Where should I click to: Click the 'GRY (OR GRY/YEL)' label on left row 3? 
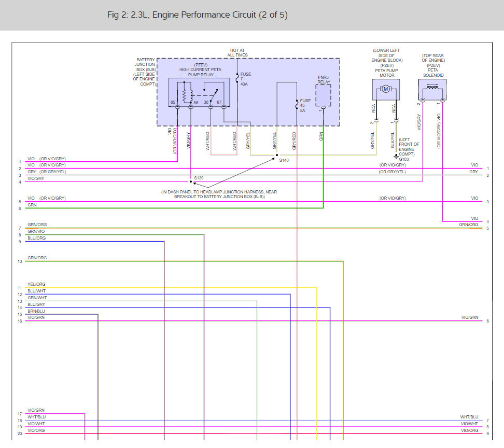[47, 172]
